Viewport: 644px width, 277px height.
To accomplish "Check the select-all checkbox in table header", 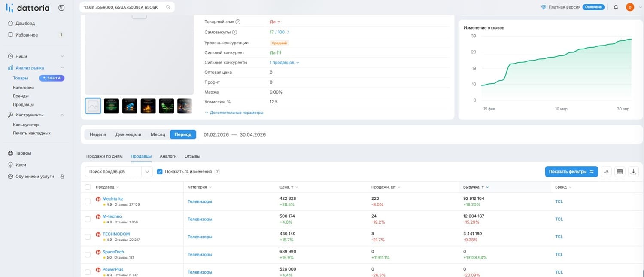I will [x=88, y=187].
